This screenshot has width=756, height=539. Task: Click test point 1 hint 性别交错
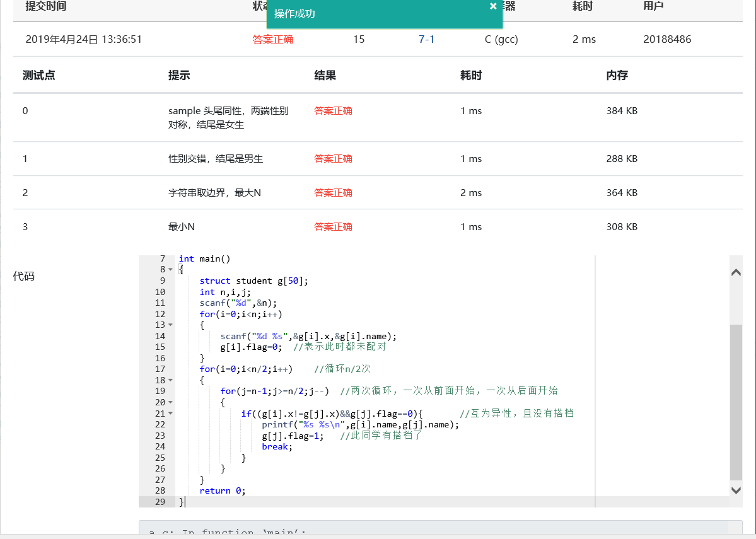[x=216, y=159]
